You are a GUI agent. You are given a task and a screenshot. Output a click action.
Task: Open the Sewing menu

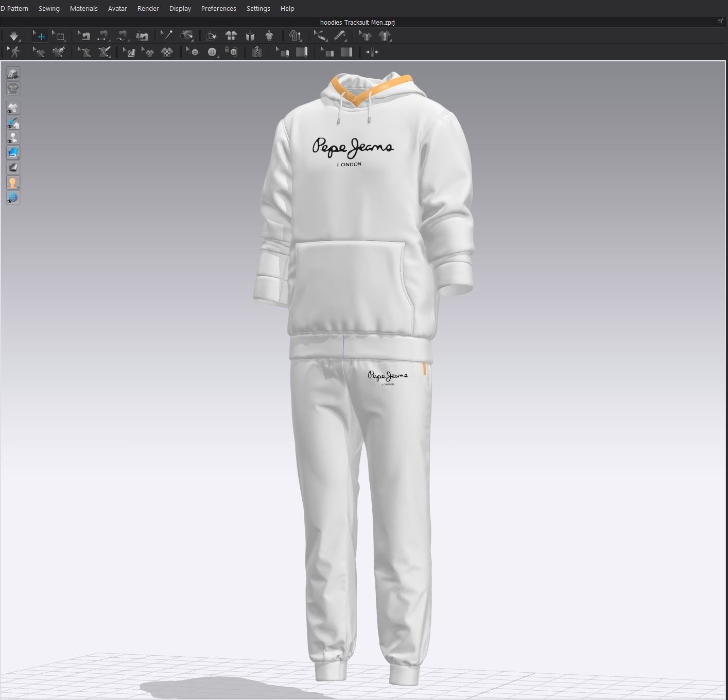click(x=49, y=9)
